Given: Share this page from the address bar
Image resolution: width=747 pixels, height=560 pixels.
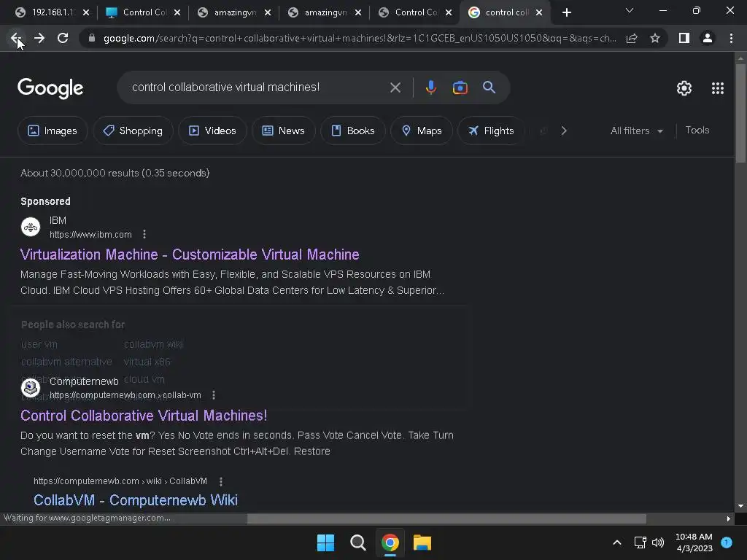Looking at the screenshot, I should (632, 38).
